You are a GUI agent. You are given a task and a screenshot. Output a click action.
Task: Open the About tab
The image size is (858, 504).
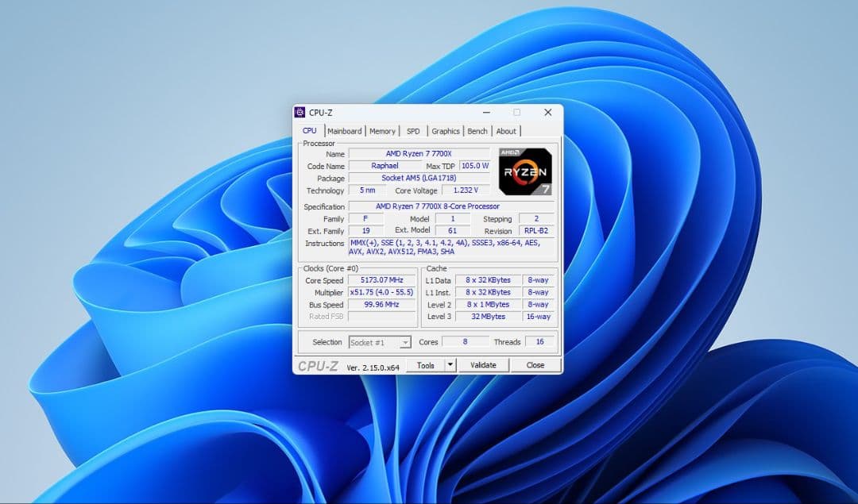506,130
